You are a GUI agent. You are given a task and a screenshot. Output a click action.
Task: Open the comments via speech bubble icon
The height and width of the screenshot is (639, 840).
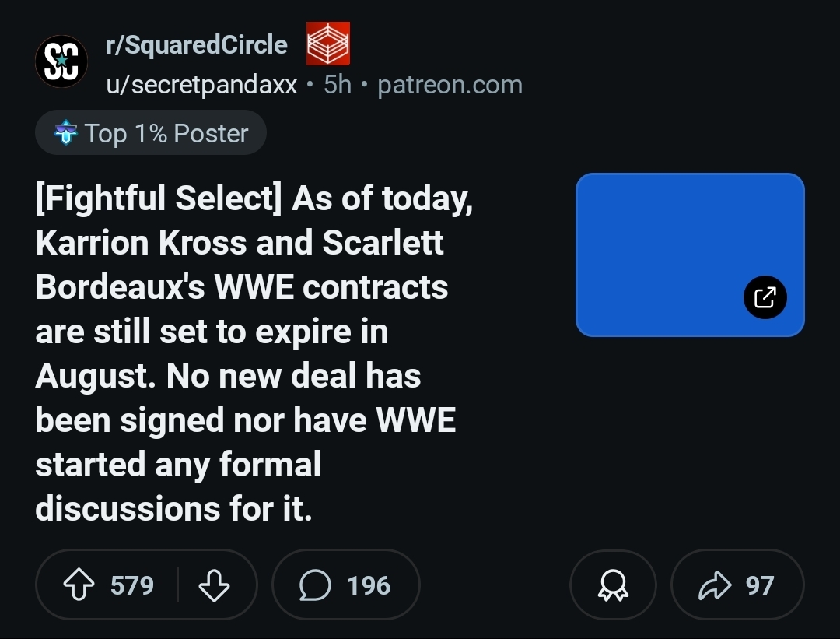[315, 585]
